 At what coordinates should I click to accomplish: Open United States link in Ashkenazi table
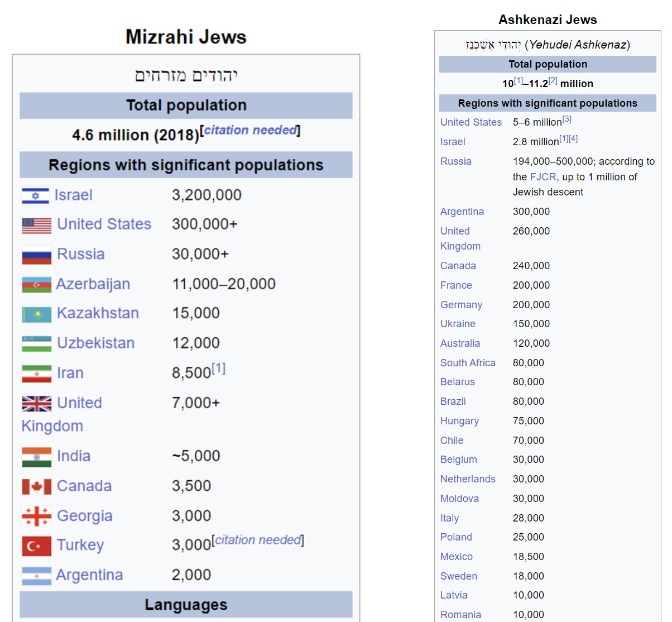(x=471, y=122)
